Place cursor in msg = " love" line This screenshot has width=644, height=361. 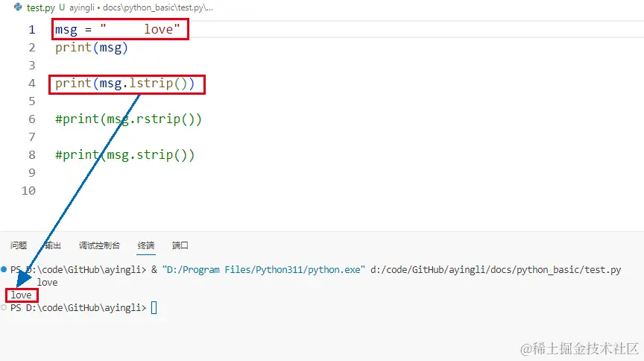point(118,30)
